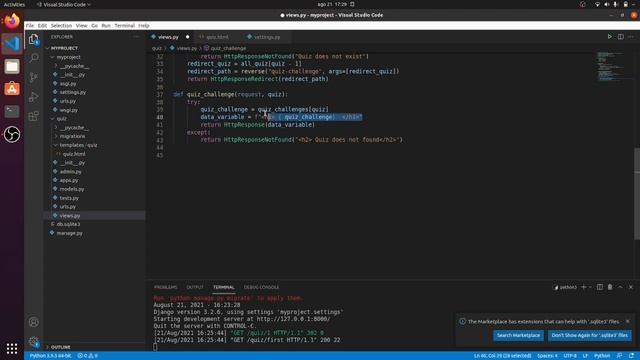
Task: Create a new terminal with plus icon
Action: [x=584, y=287]
